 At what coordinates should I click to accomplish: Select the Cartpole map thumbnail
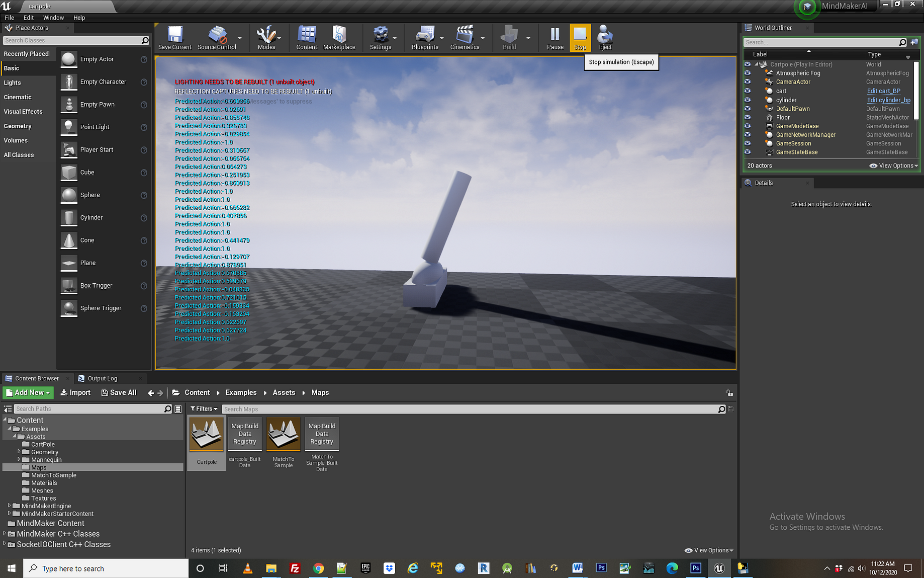206,434
